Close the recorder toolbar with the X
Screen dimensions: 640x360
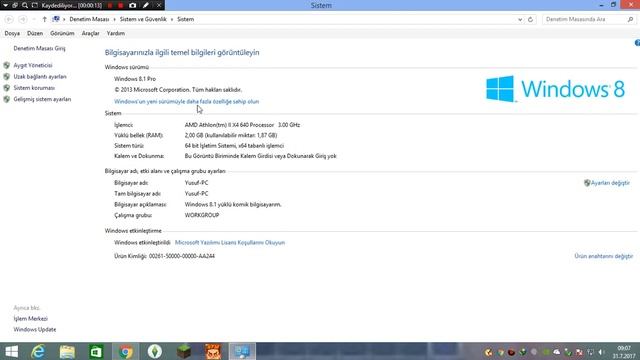[159, 5]
